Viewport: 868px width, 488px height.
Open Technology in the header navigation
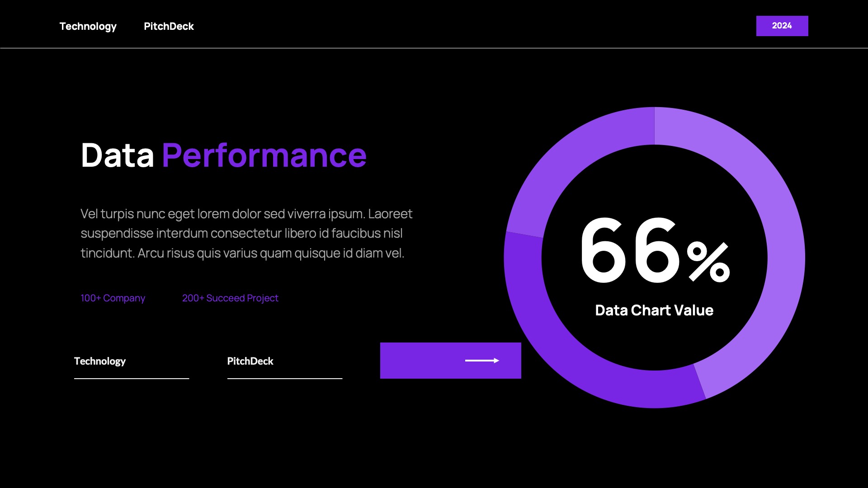pyautogui.click(x=88, y=26)
